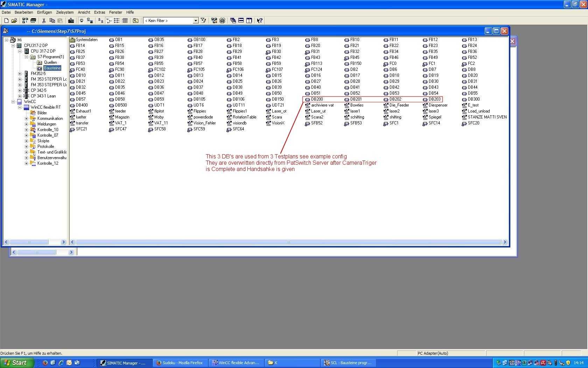This screenshot has width=588, height=368.
Task: Open the Datei menu
Action: pos(6,12)
